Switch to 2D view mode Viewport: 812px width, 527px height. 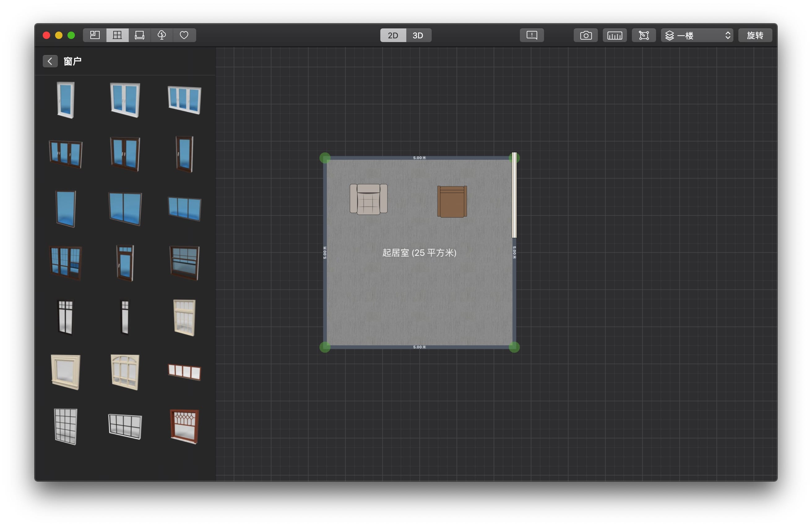click(393, 36)
